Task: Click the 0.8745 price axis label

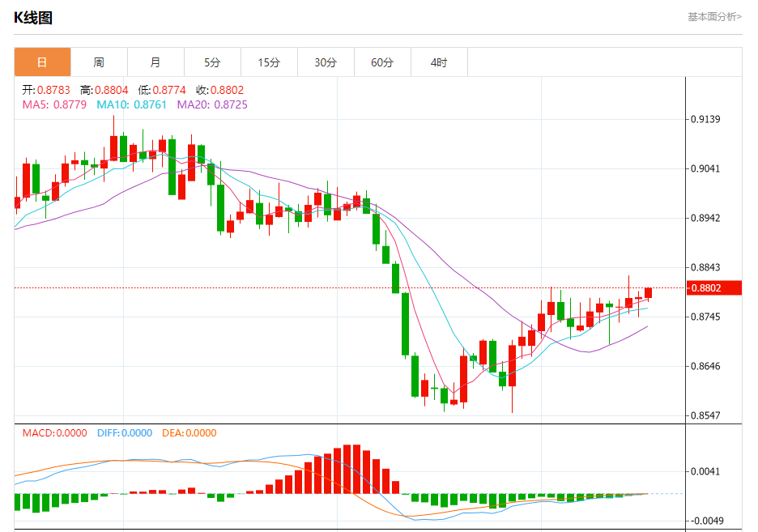Action: [705, 317]
